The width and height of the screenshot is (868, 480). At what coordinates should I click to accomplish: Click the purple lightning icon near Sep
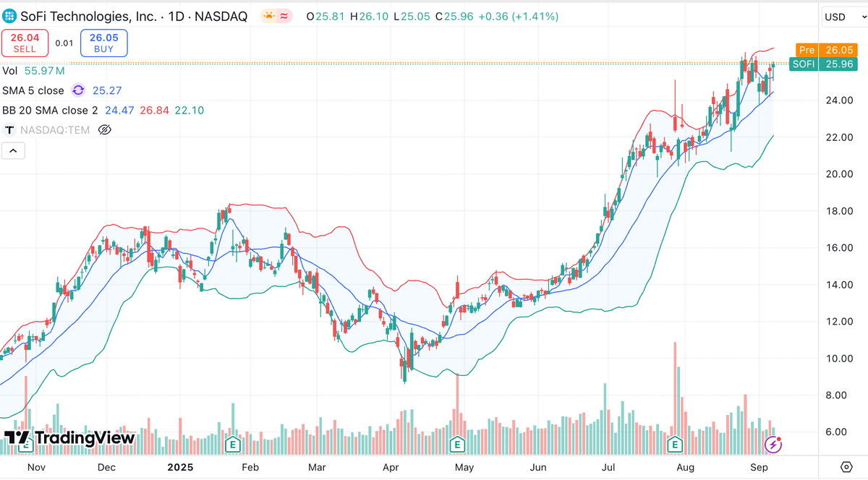click(x=773, y=445)
